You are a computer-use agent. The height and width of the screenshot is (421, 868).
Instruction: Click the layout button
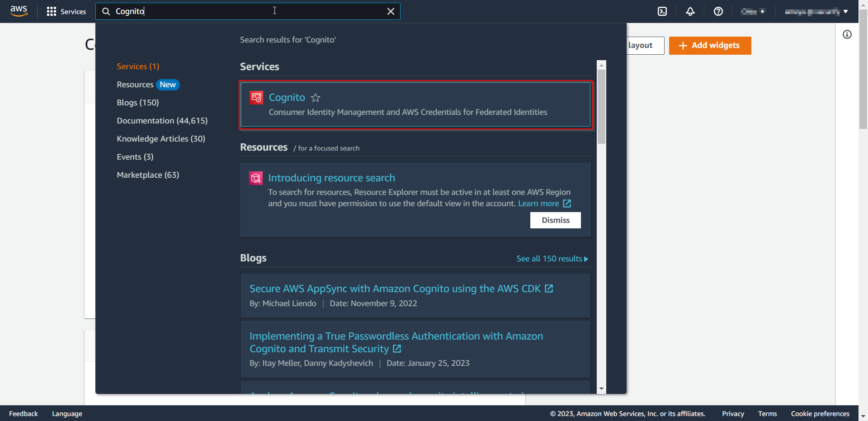pyautogui.click(x=645, y=46)
